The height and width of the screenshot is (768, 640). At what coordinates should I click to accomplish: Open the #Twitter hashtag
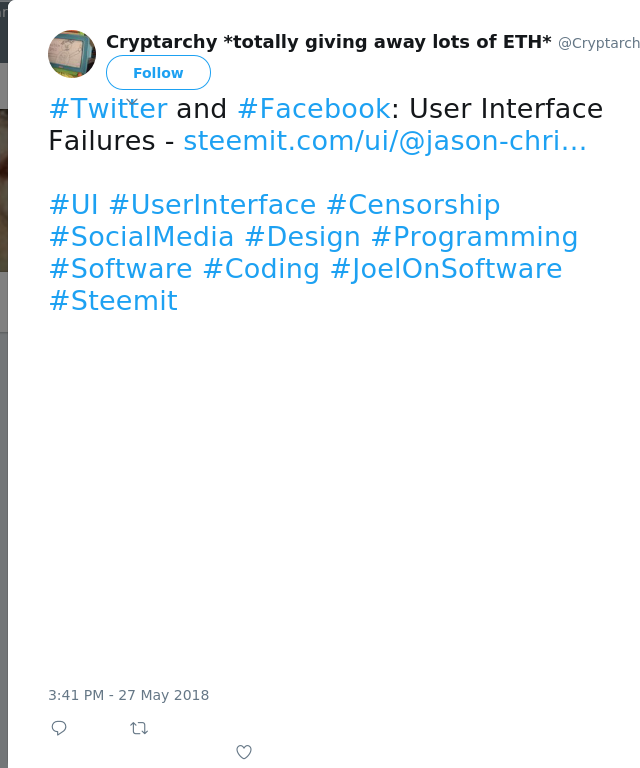click(x=107, y=109)
